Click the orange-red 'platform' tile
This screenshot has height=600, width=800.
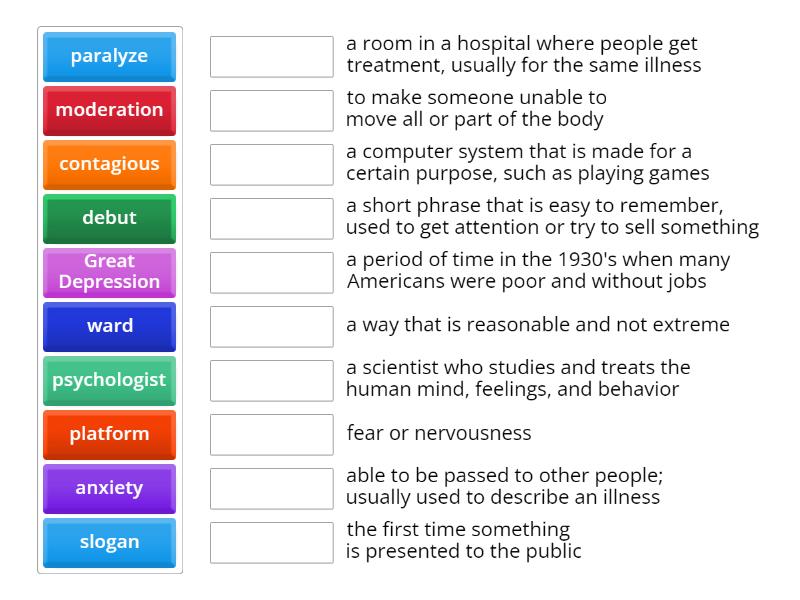click(x=109, y=434)
